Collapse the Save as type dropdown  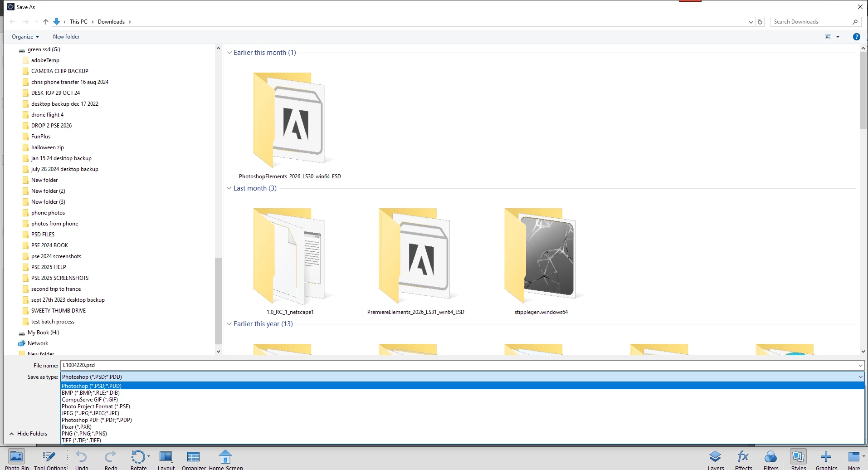tap(860, 377)
